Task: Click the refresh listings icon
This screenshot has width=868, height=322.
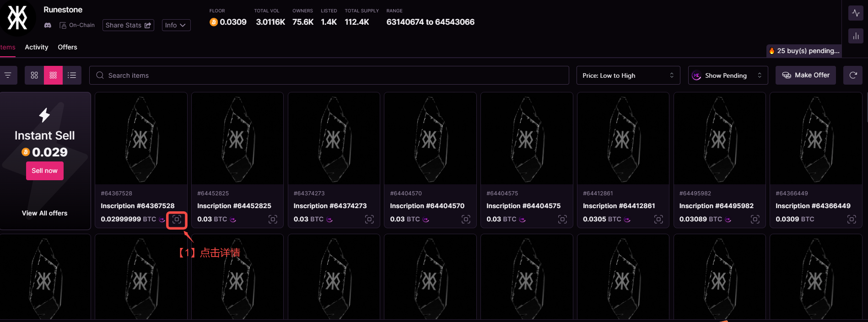Action: click(853, 75)
